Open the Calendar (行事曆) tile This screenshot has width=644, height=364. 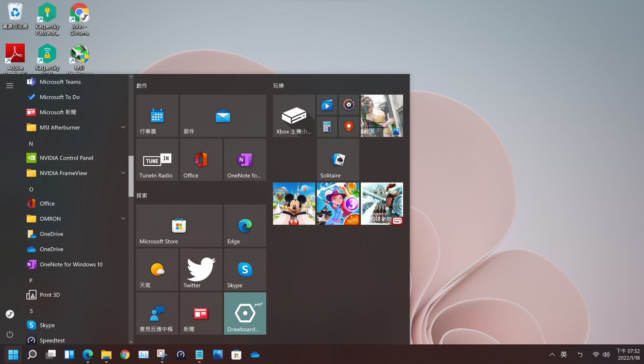pyautogui.click(x=157, y=116)
